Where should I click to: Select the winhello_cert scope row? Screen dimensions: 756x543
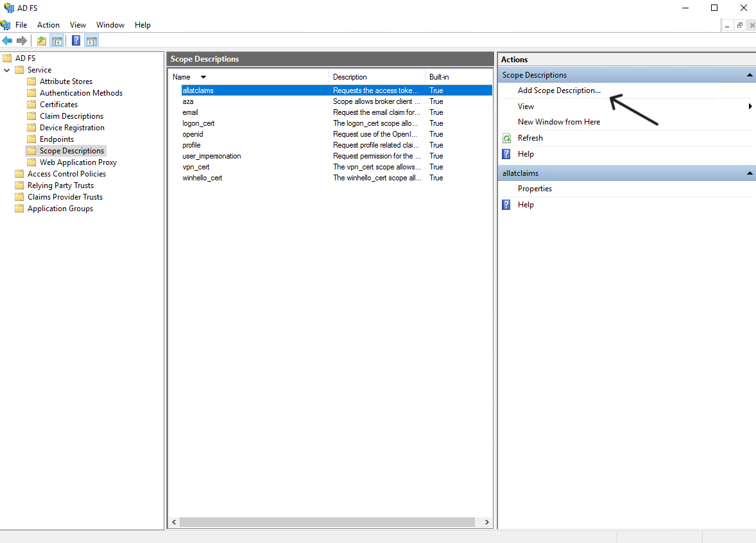(336, 178)
